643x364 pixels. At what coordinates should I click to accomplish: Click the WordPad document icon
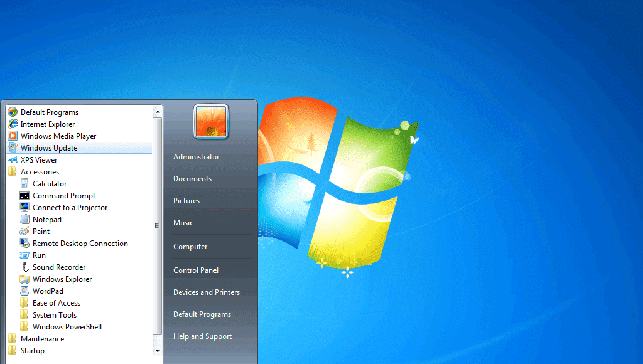pos(24,291)
